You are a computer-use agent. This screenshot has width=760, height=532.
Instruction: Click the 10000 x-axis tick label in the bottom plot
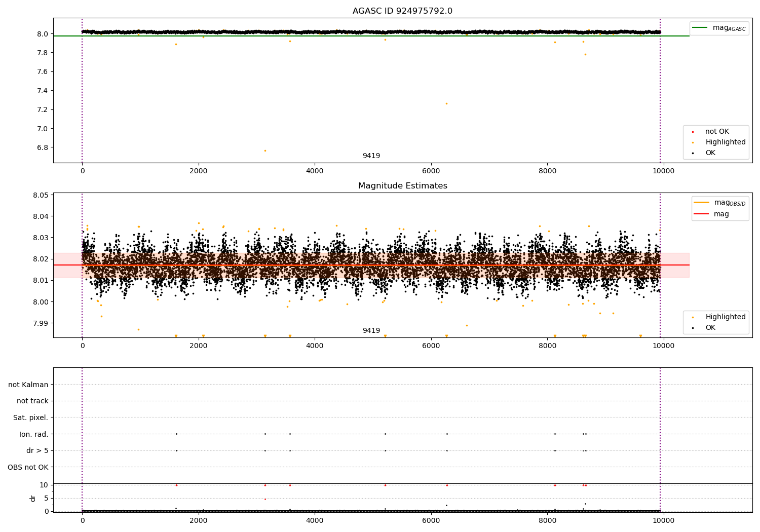[x=663, y=520]
